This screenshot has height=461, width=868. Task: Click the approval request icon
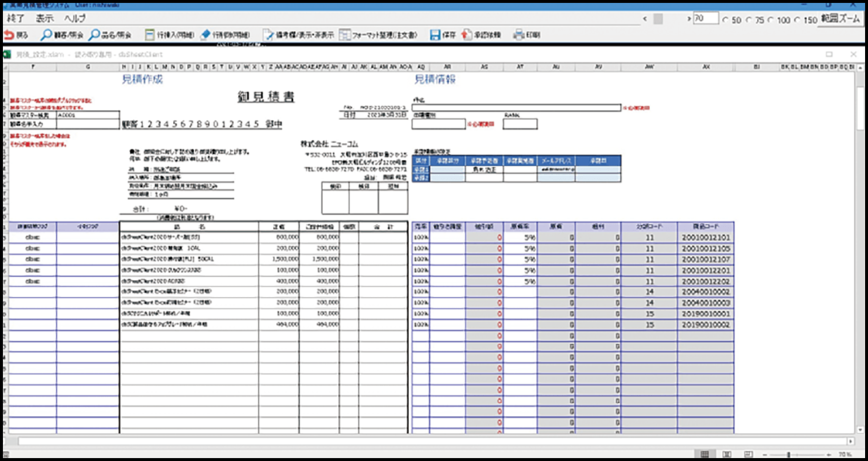tap(467, 35)
